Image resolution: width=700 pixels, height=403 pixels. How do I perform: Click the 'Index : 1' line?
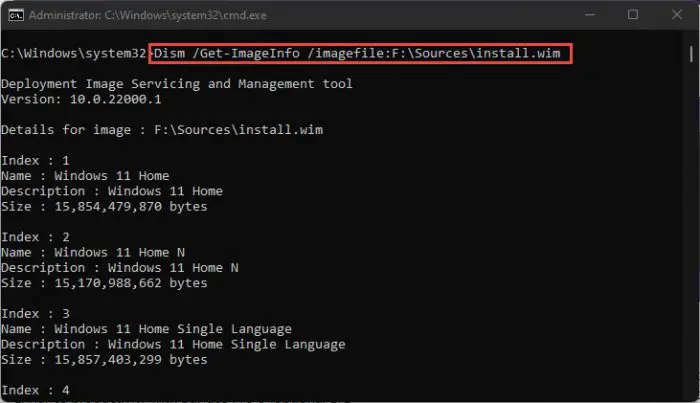point(35,160)
